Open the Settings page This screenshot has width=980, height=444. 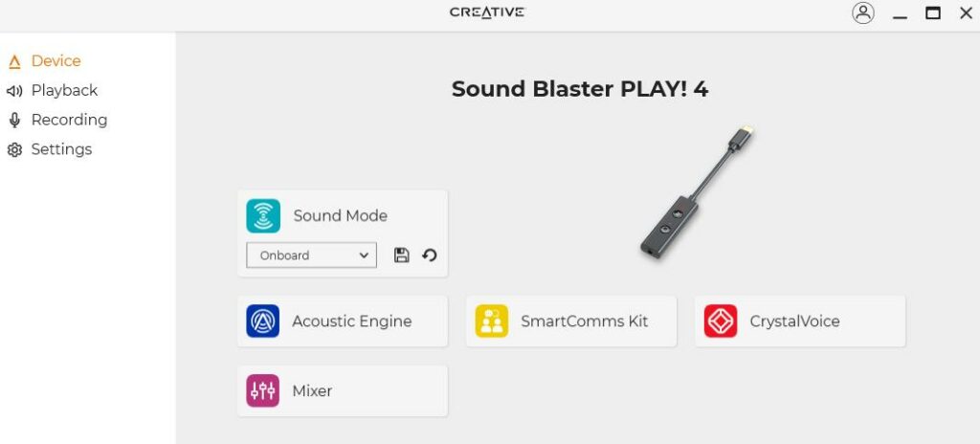point(61,149)
